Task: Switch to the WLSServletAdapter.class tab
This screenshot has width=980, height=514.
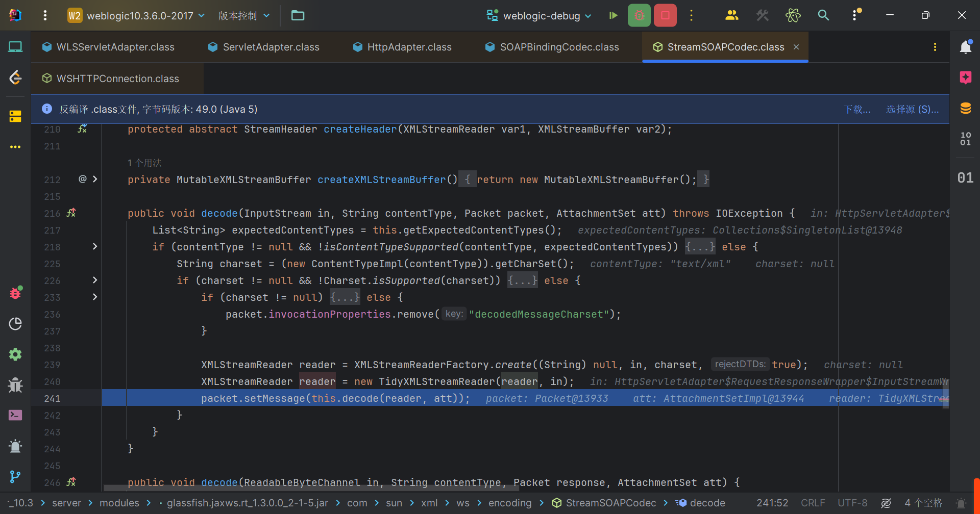Action: tap(108, 47)
